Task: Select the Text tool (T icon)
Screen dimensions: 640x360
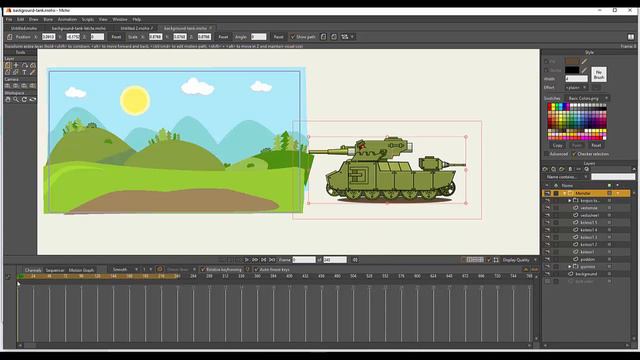Action: pos(24,72)
